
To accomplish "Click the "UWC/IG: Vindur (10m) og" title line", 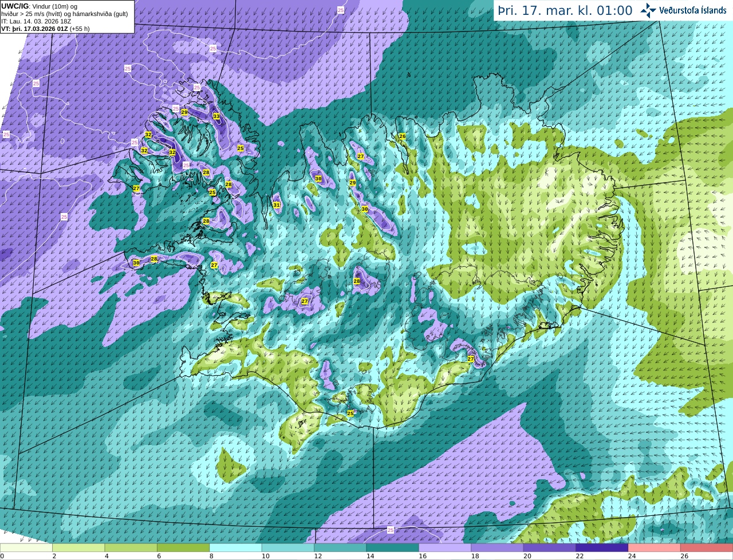I will tap(39, 6).
